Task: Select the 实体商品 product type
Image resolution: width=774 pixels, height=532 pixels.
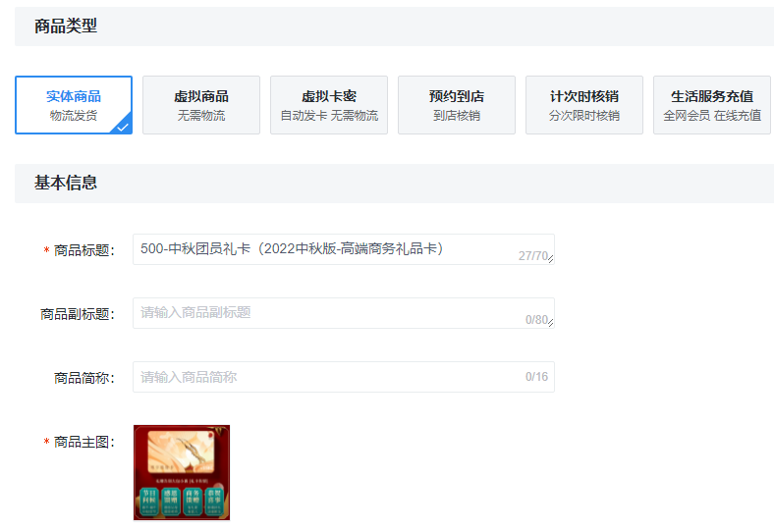Action: coord(74,105)
